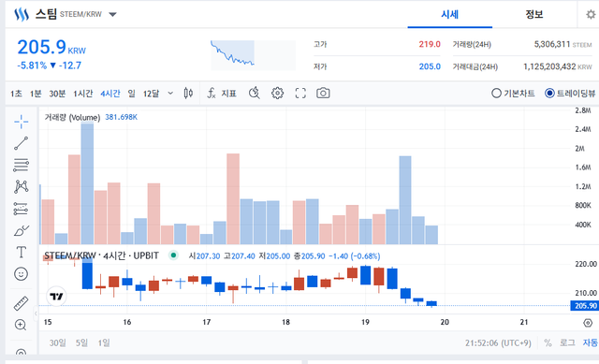
Task: Set interval to 30분
Action: pyautogui.click(x=57, y=94)
